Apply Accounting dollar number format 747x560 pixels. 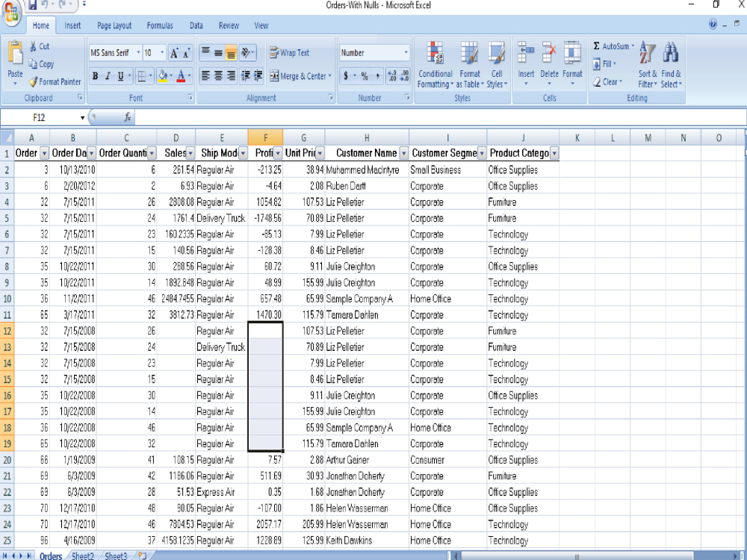346,75
